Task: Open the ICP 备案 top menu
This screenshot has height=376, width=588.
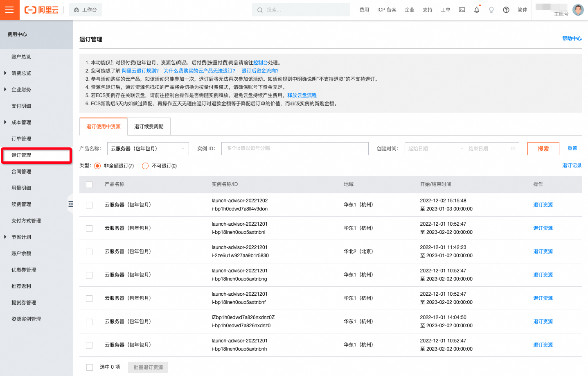Action: (387, 10)
